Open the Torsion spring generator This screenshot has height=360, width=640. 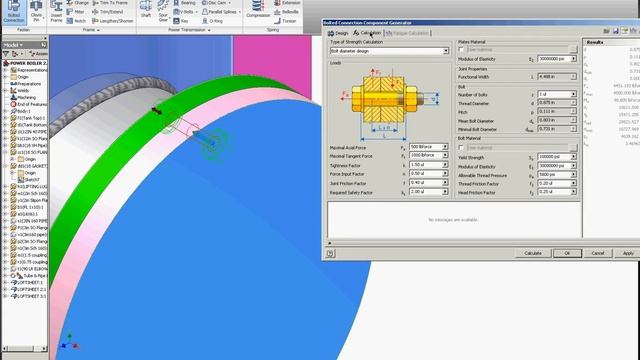click(285, 21)
